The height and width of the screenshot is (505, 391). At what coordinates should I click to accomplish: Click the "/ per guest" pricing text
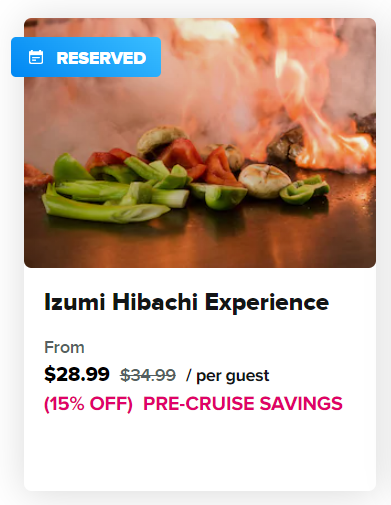[x=228, y=376]
